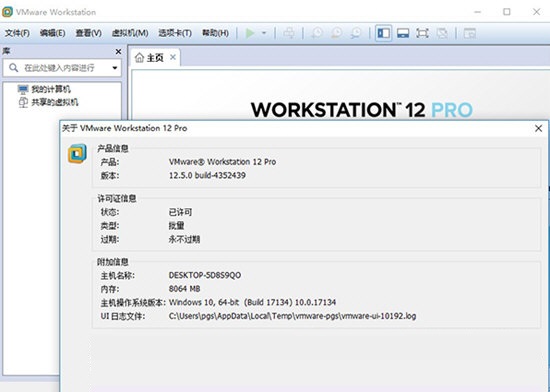The height and width of the screenshot is (392, 550).
Task: Click the revert to snapshot icon
Action: [336, 33]
